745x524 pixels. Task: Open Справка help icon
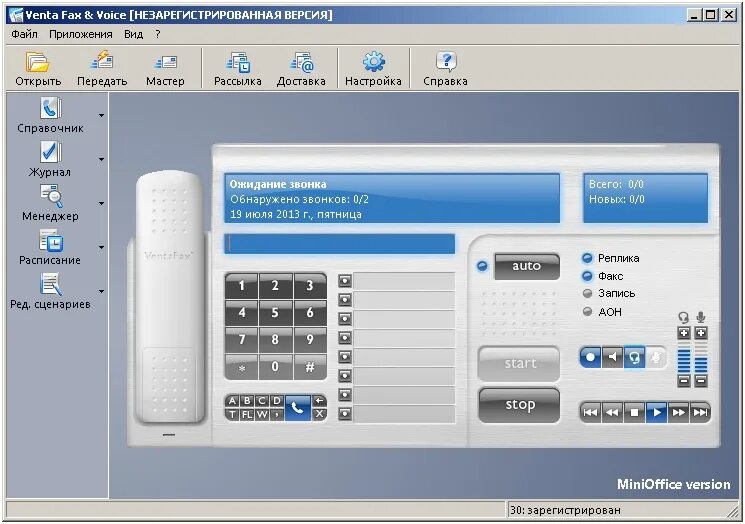[445, 68]
